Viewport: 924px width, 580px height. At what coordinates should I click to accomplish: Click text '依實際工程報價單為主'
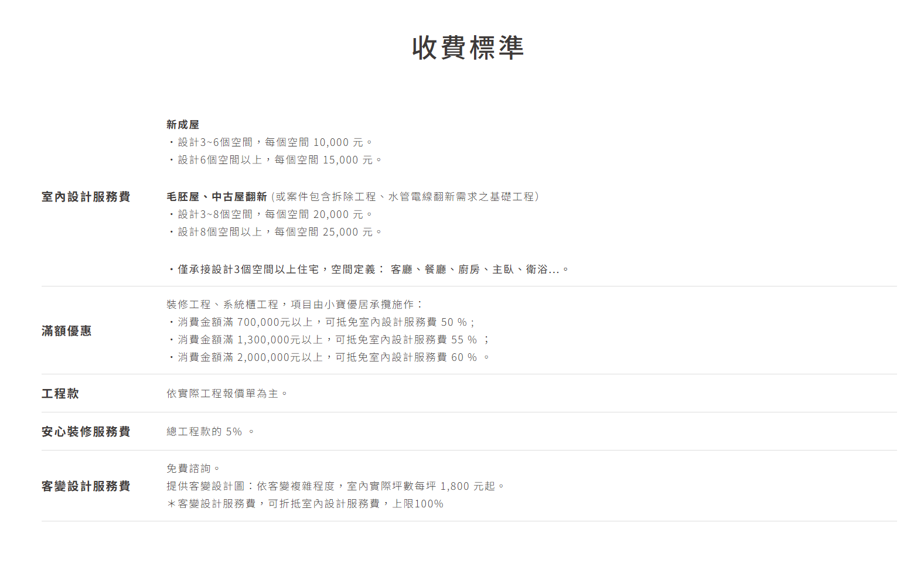click(x=227, y=394)
